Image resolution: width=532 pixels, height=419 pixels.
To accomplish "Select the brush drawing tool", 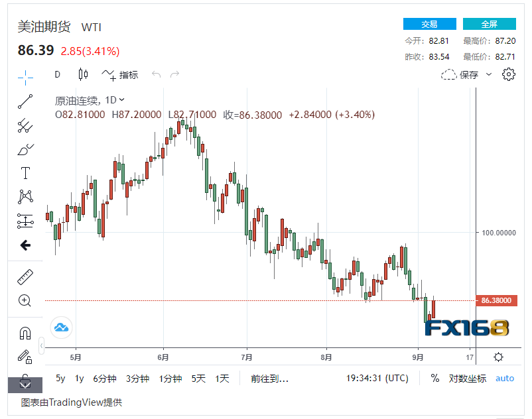I will [25, 149].
